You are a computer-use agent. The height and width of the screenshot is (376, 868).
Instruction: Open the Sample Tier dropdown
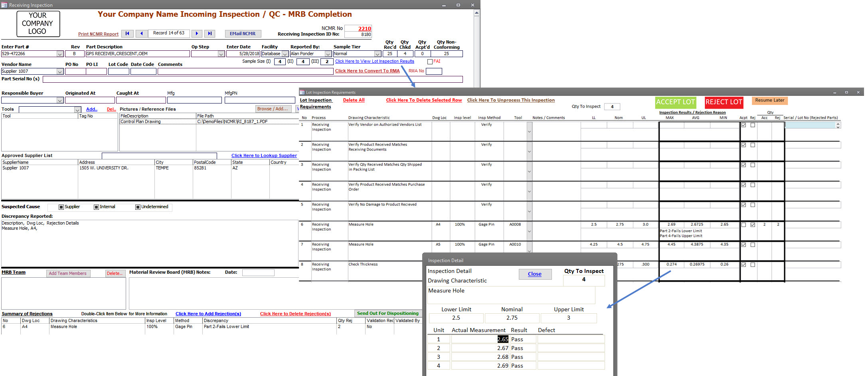click(378, 54)
